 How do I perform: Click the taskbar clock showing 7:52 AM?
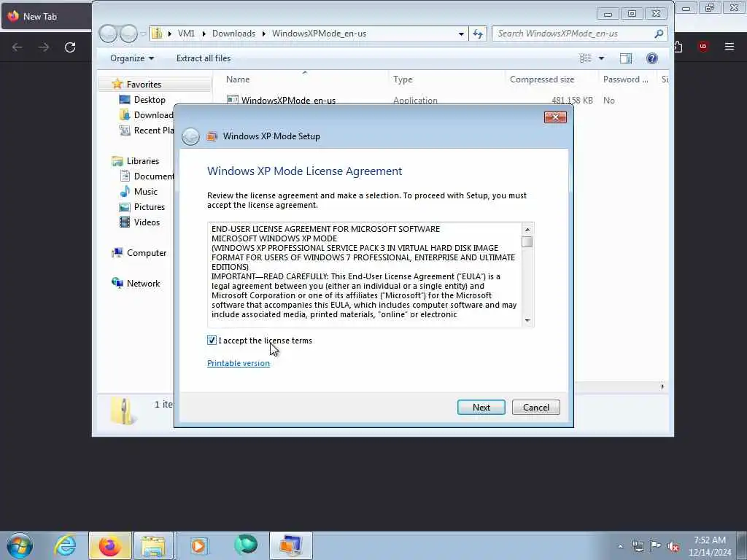710,546
